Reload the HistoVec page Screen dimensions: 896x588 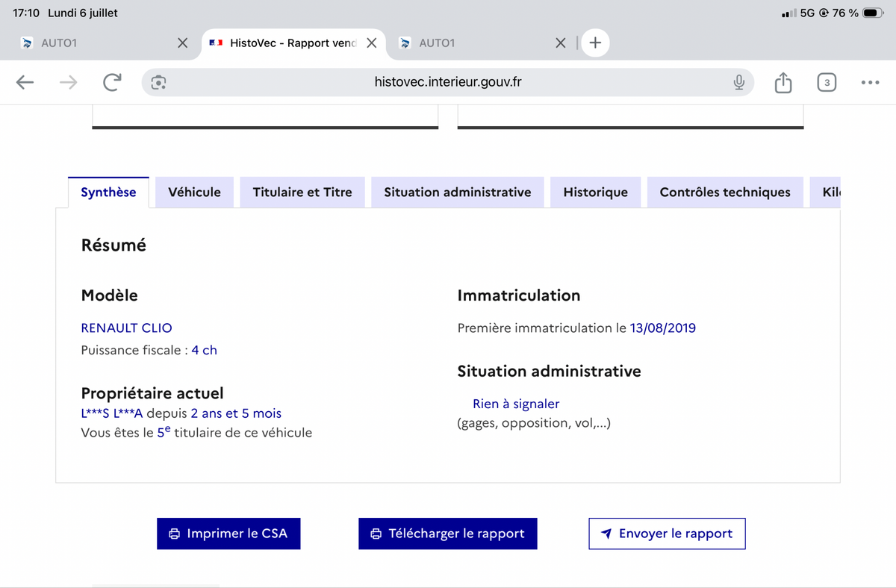pyautogui.click(x=112, y=83)
